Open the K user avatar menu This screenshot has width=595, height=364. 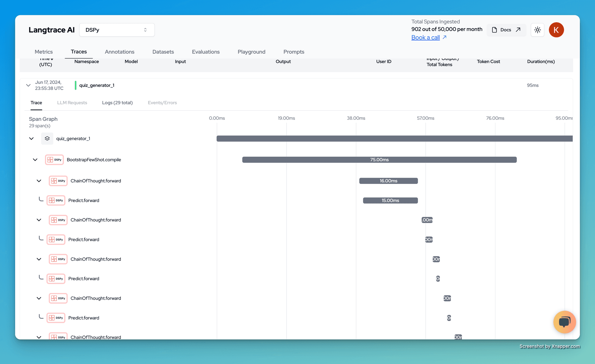[x=556, y=30]
